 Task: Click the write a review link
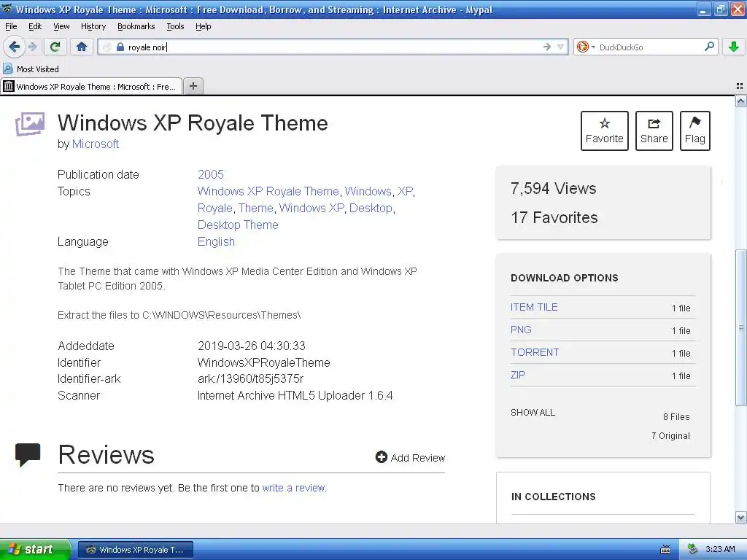(293, 488)
